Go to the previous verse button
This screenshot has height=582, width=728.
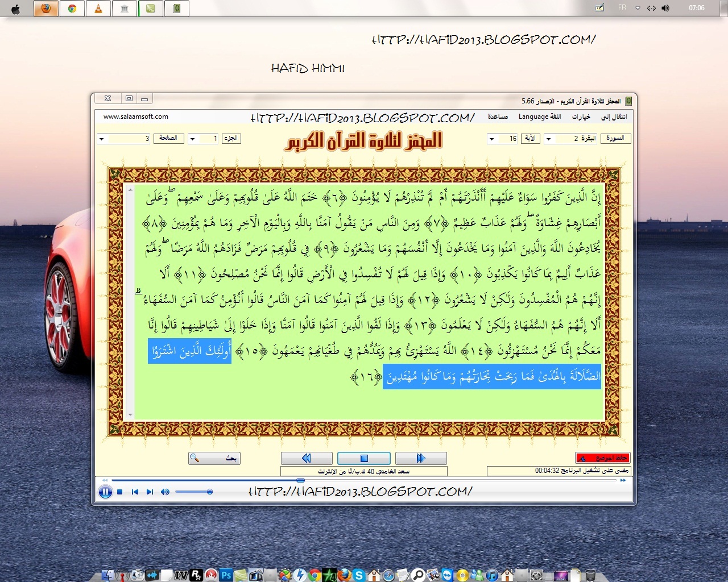pos(307,458)
